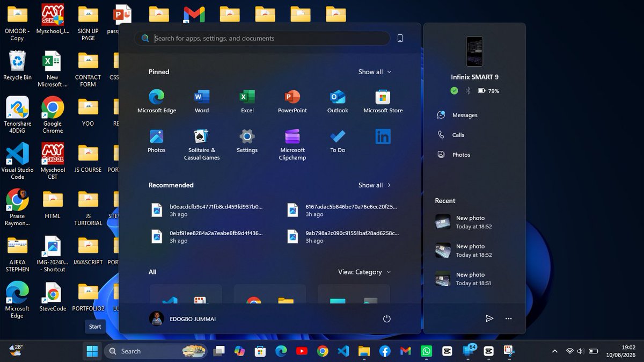
Task: Launch Microsoft Clipchamp
Action: click(x=292, y=144)
